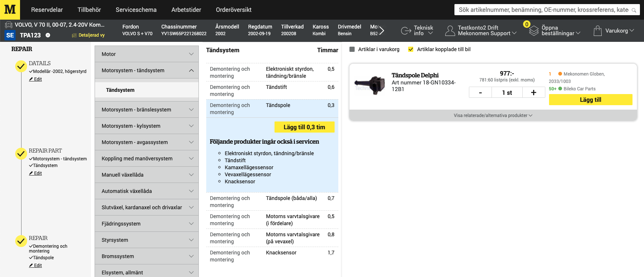The width and height of the screenshot is (644, 277).
Task: Click the Mekonomen M logo
Action: coord(10,10)
